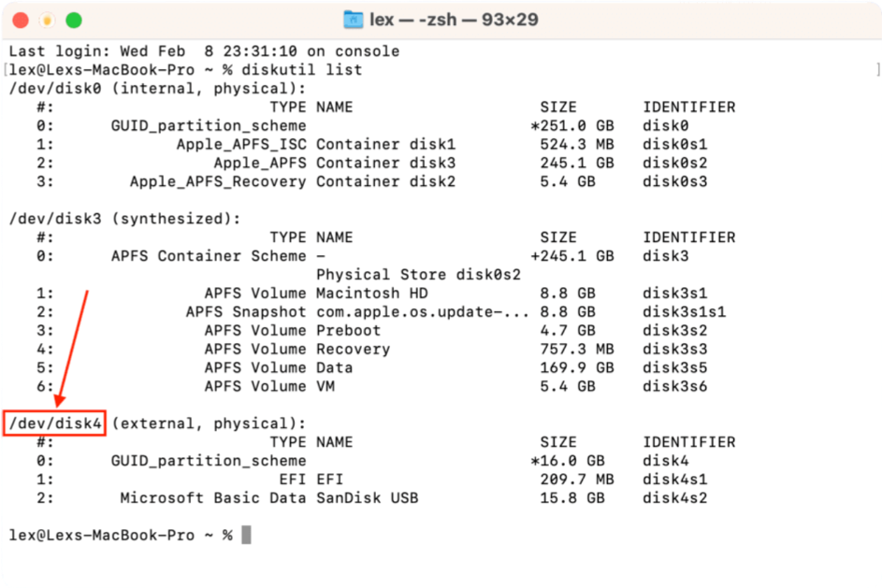Image resolution: width=882 pixels, height=588 pixels.
Task: Click the Terminal proxy icon in the title bar
Action: (354, 19)
